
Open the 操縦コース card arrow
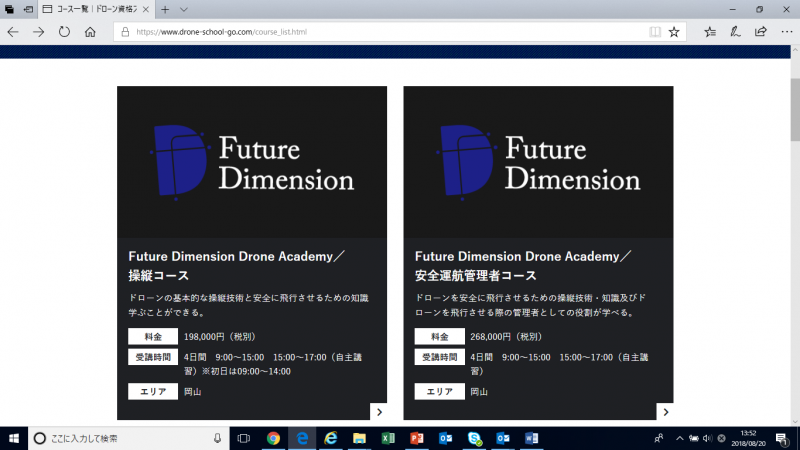coord(379,412)
